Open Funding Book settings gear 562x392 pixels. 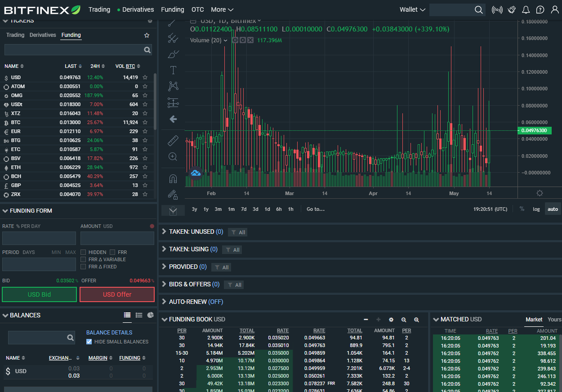tap(391, 320)
